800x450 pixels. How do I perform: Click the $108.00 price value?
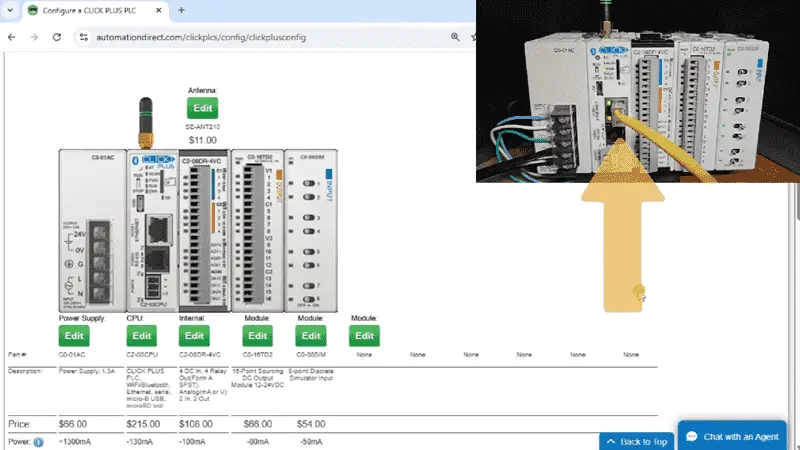[196, 424]
